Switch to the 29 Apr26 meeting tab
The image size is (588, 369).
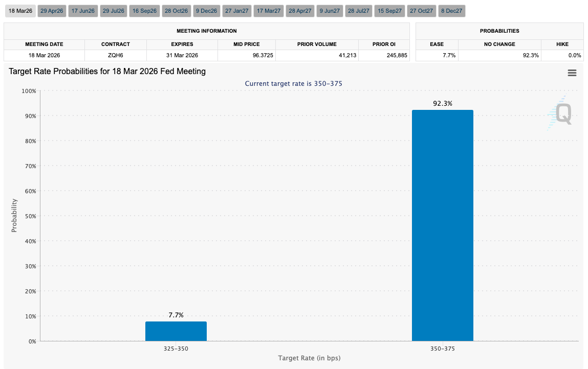click(51, 10)
